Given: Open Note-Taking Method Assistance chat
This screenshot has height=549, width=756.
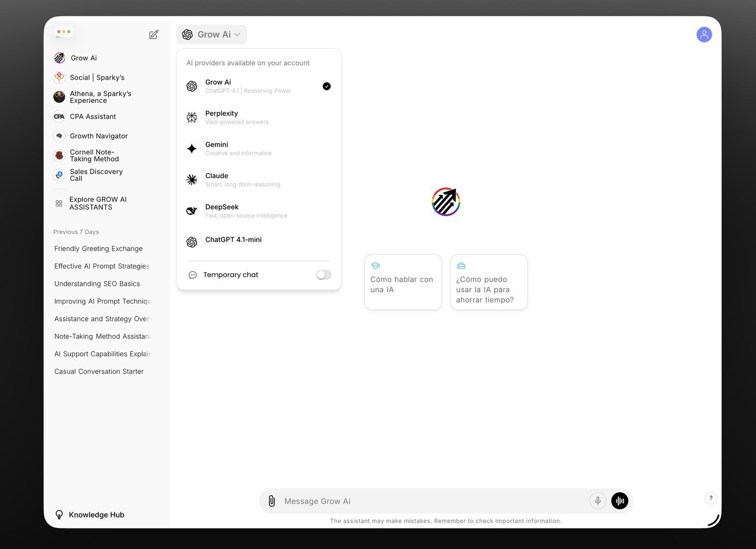Looking at the screenshot, I should pyautogui.click(x=103, y=336).
